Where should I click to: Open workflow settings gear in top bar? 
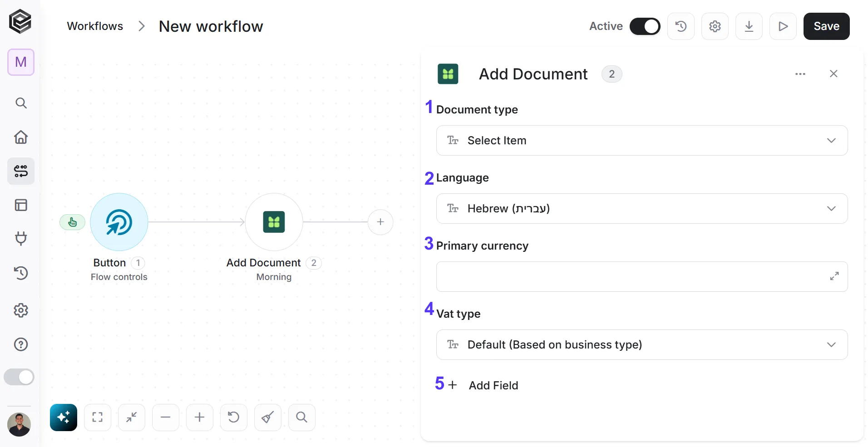pyautogui.click(x=715, y=26)
